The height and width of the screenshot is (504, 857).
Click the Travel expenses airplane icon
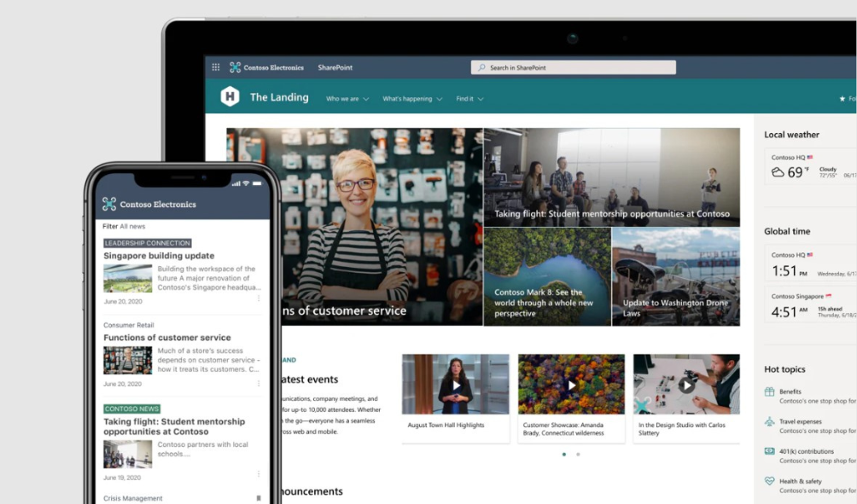pyautogui.click(x=770, y=421)
